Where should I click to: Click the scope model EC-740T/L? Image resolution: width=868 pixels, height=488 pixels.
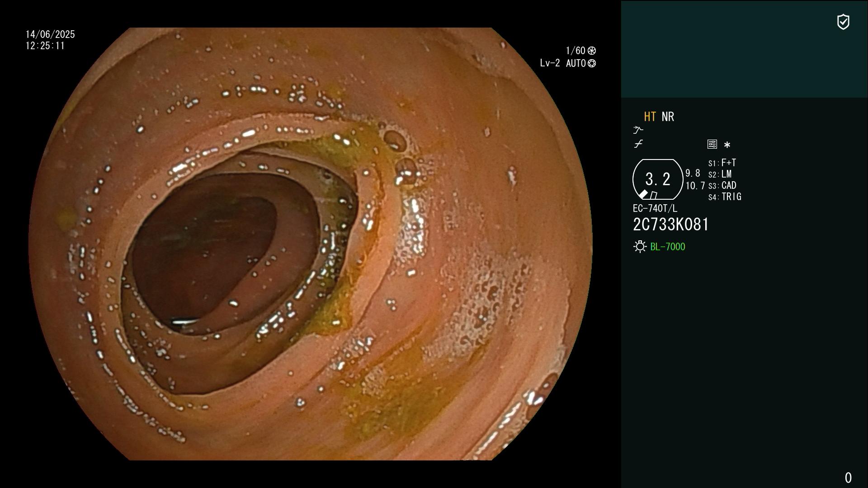pos(655,208)
